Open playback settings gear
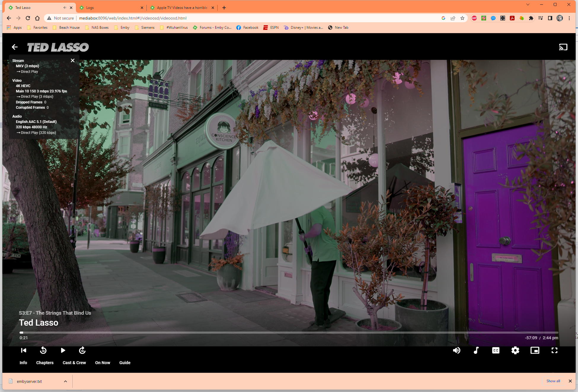This screenshot has height=392, width=578. pyautogui.click(x=515, y=351)
